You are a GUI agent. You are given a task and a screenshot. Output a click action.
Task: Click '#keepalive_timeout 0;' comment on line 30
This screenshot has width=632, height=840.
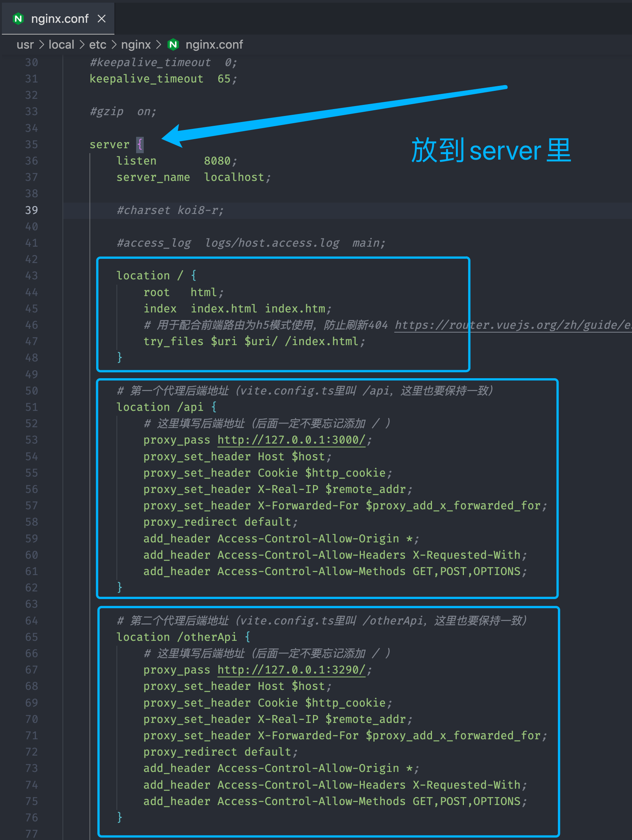(163, 62)
